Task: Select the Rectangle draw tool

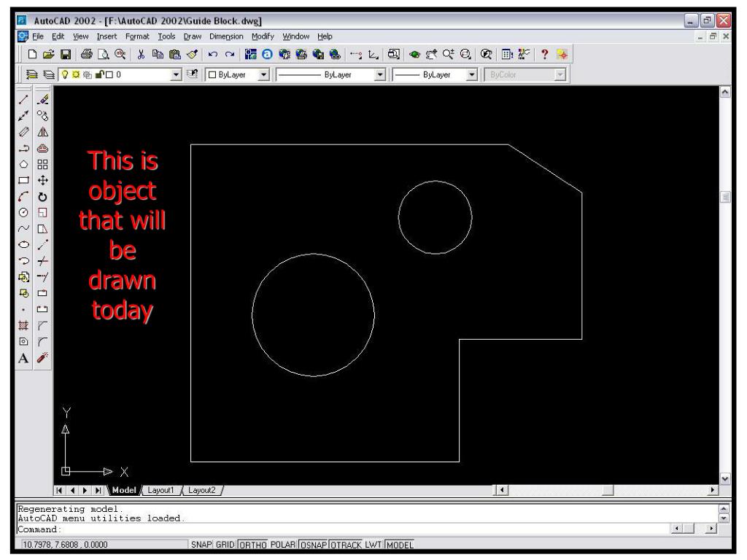Action: click(x=23, y=181)
